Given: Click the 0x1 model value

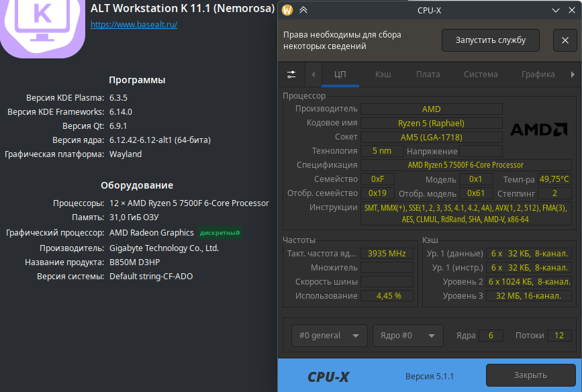Looking at the screenshot, I should click(476, 179).
